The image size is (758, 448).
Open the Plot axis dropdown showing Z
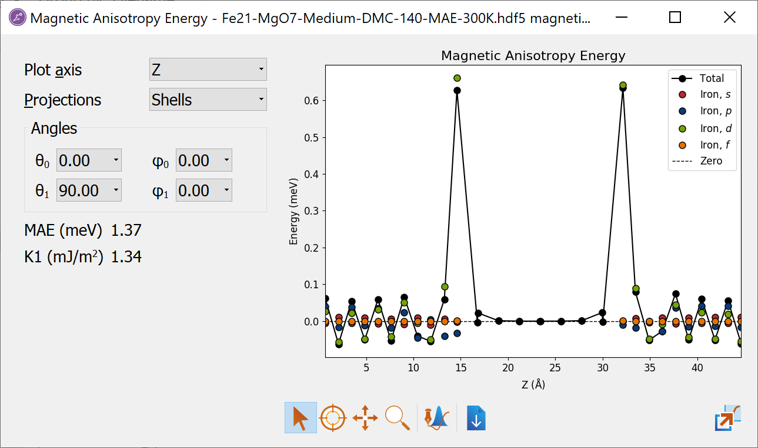(208, 70)
